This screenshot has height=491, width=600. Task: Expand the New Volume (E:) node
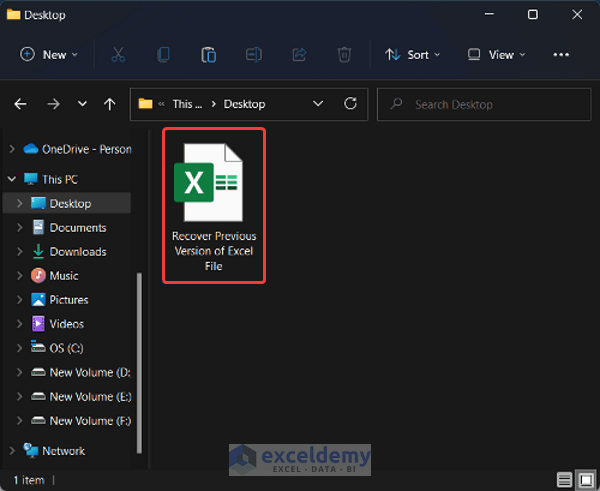(20, 396)
